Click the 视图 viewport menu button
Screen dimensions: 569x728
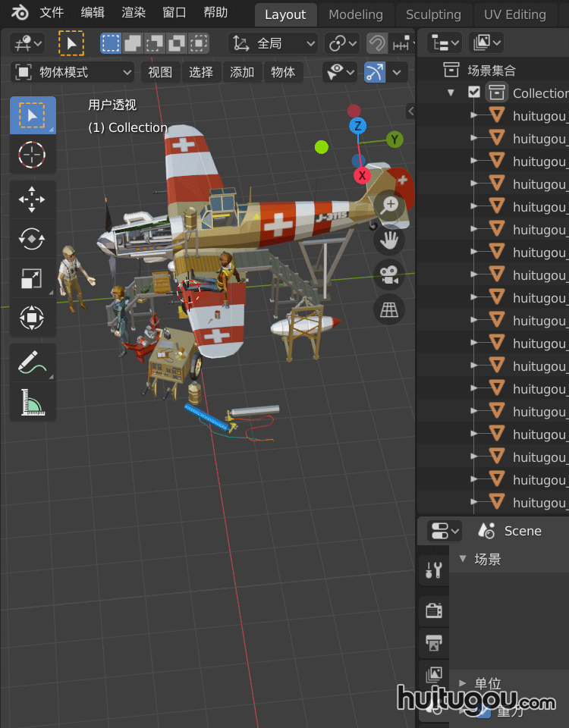point(159,73)
